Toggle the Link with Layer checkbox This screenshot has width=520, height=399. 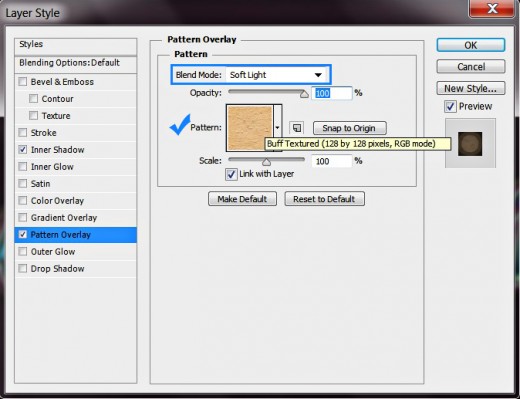(231, 174)
